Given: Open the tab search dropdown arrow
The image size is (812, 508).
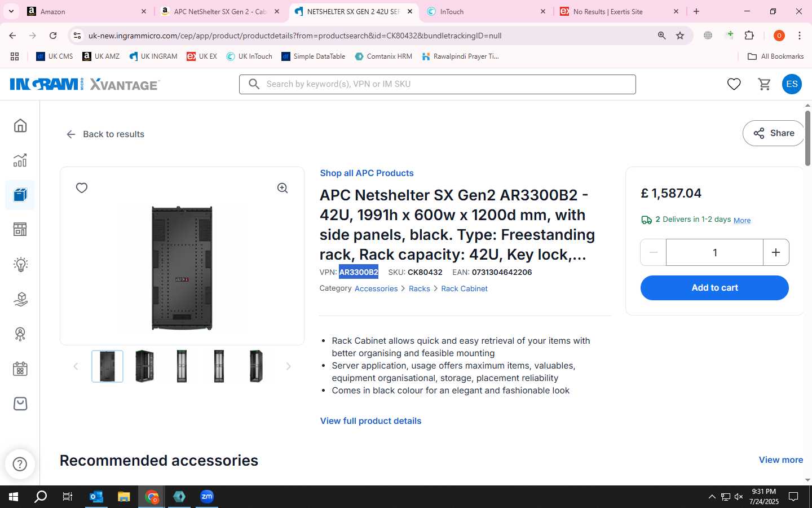Looking at the screenshot, I should click(11, 11).
